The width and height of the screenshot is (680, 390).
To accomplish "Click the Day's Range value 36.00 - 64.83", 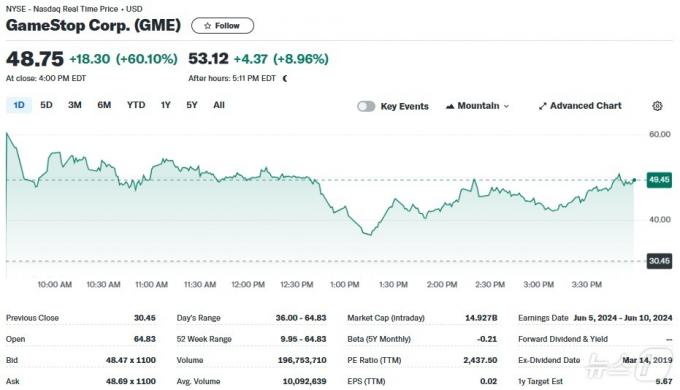I will coord(301,318).
